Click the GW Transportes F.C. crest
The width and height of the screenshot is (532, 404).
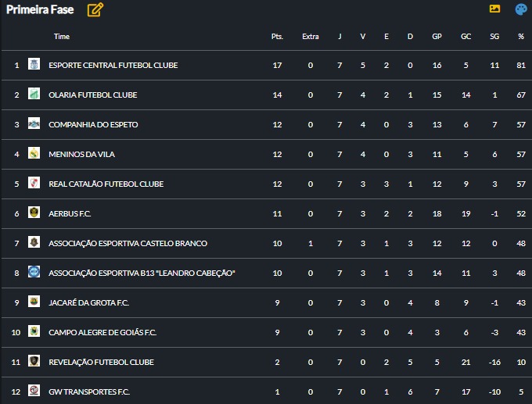pos(34,391)
